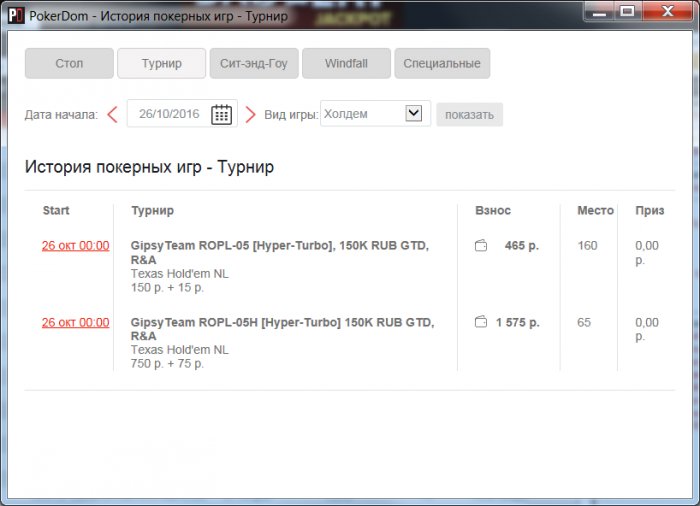The image size is (700, 506).
Task: Close the PokerDom history window
Action: (667, 12)
